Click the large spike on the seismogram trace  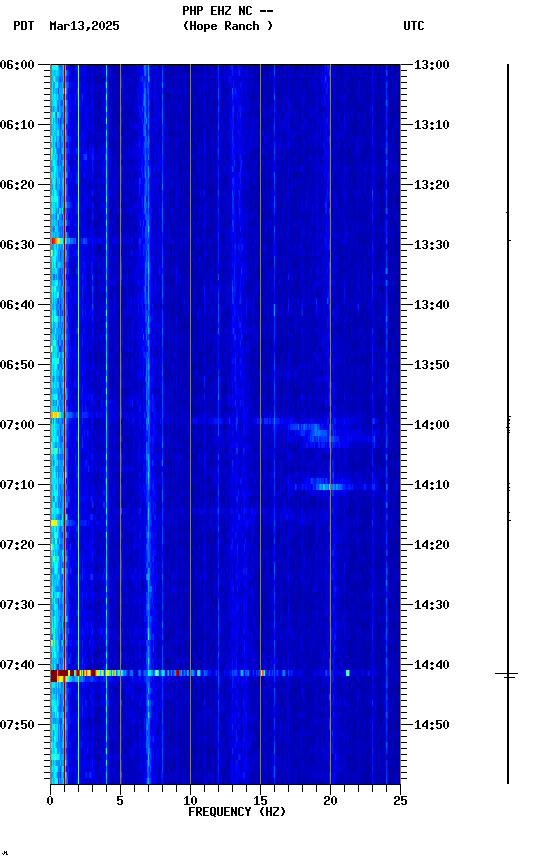[507, 674]
